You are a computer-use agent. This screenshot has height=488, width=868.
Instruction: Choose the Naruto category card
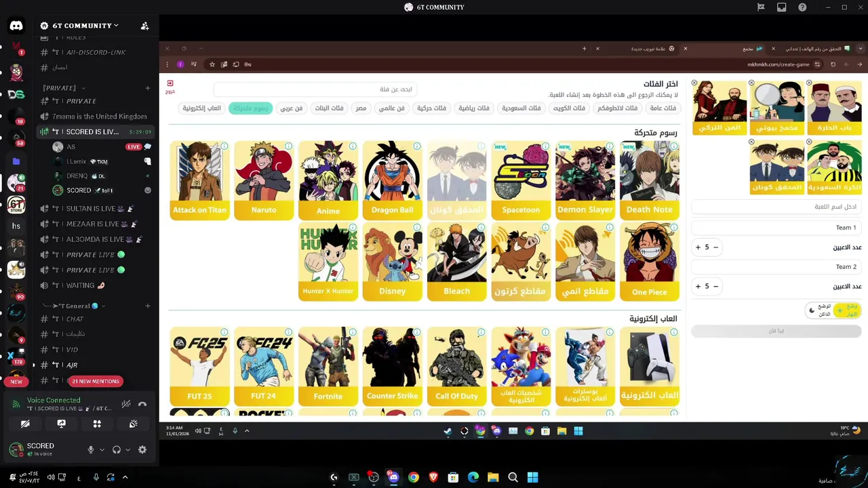point(264,180)
